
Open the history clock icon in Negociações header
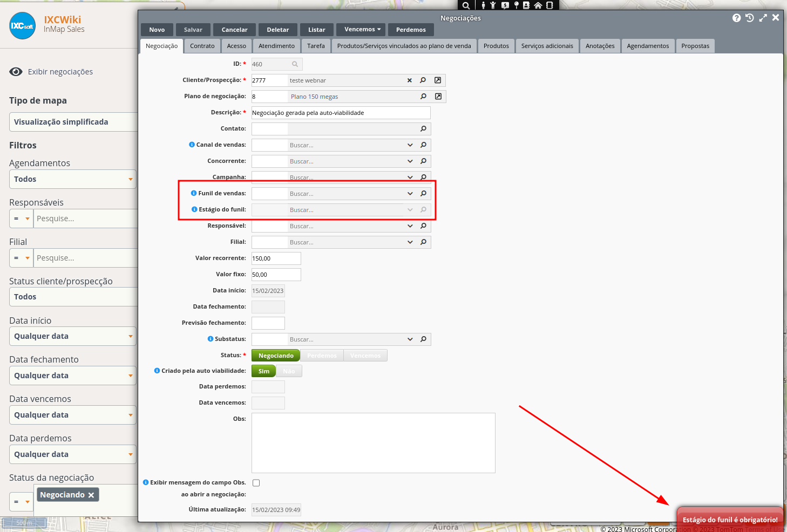[x=750, y=18]
